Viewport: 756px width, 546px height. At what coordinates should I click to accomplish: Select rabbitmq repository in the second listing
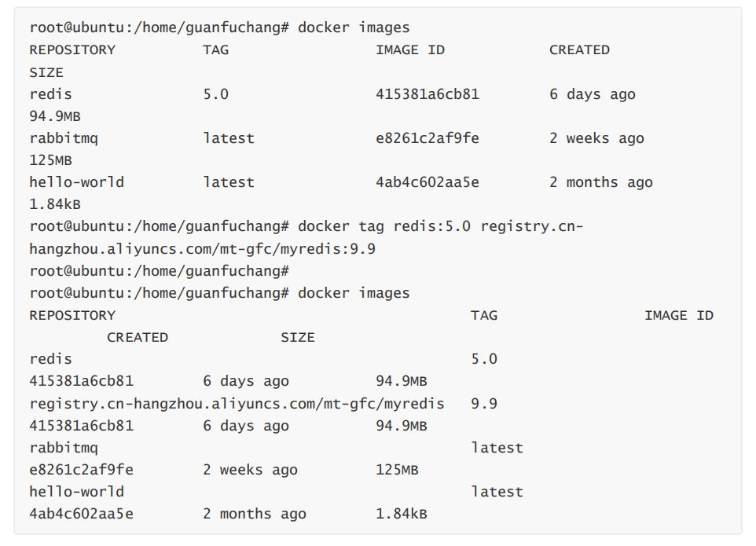(64, 448)
